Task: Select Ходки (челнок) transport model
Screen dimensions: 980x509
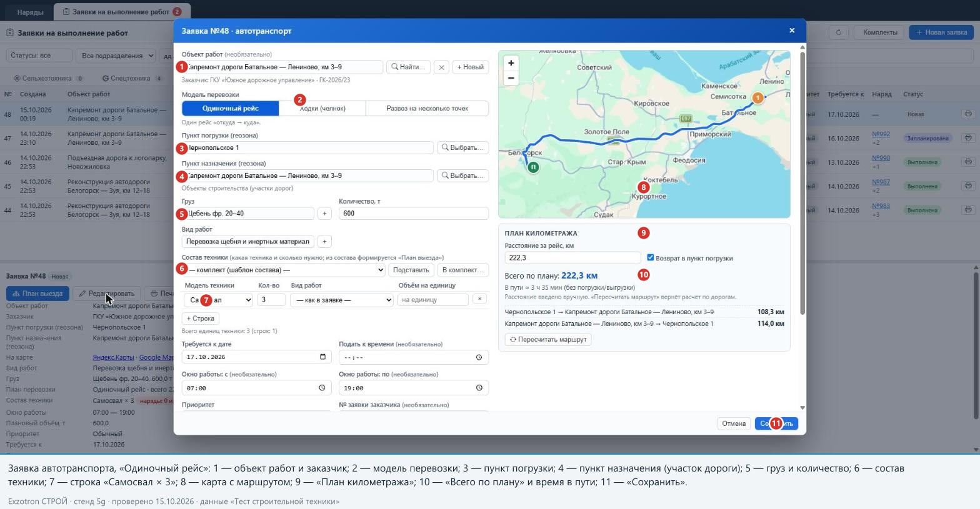Action: pos(322,108)
